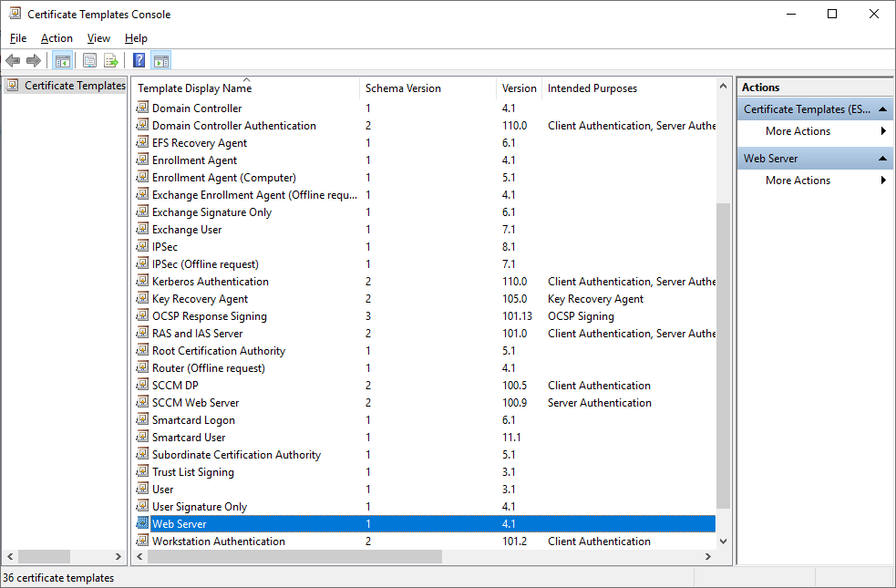
Task: Open the blue question mark Help toolbar icon
Action: 139,60
